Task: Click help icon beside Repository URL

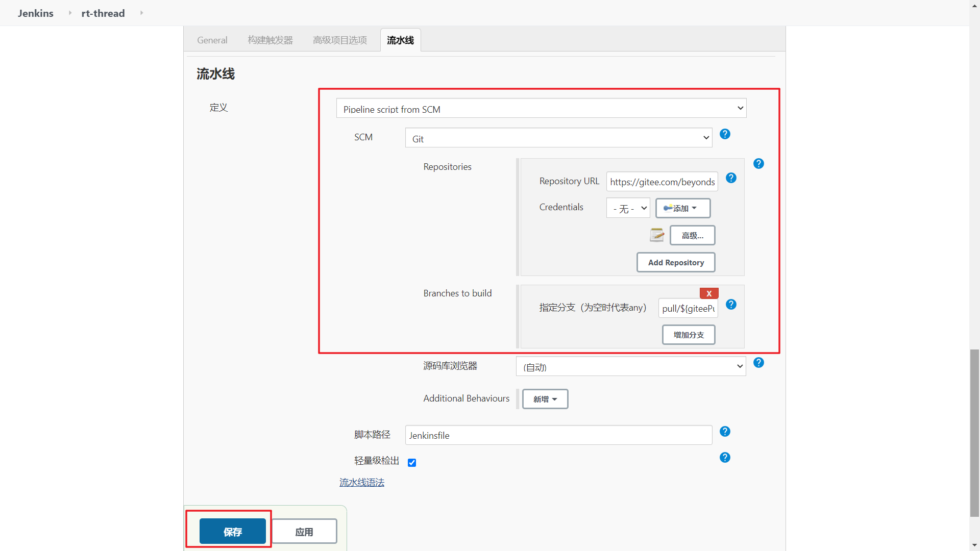Action: (x=731, y=178)
